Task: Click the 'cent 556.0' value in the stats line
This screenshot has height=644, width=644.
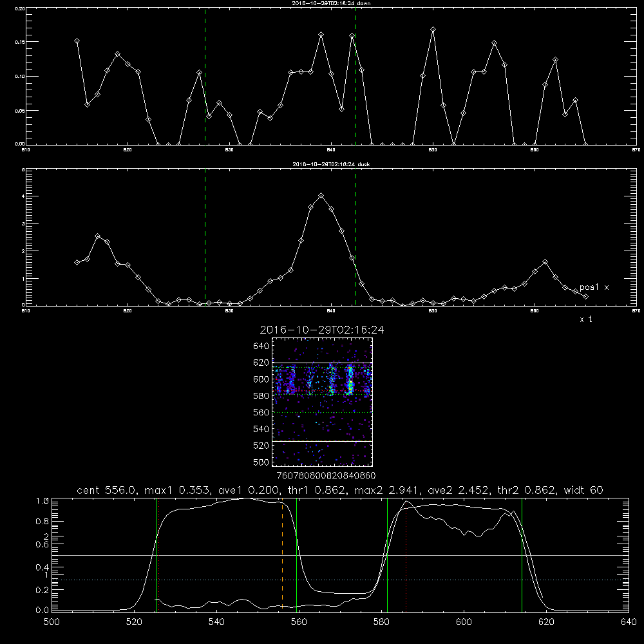Action: click(106, 490)
